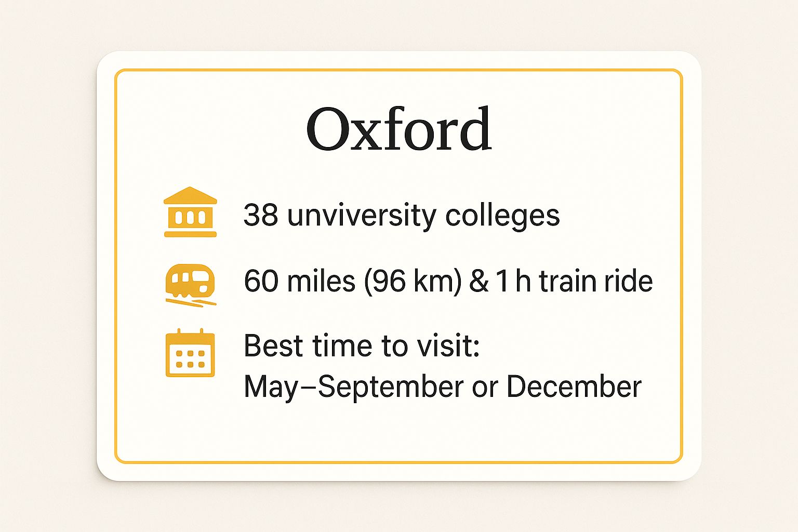Screen dimensions: 798x532
Task: Click the "(96 km)" distance text
Action: (x=413, y=281)
